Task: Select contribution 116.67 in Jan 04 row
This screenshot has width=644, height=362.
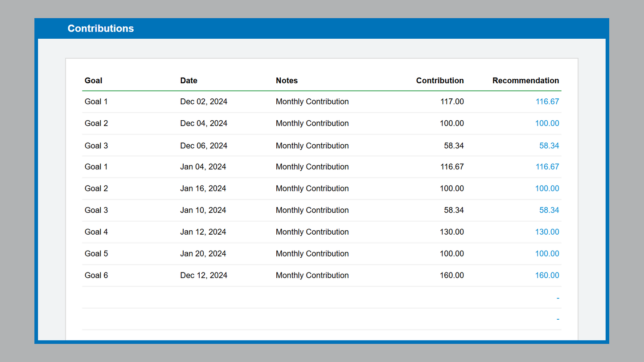Action: 452,167
